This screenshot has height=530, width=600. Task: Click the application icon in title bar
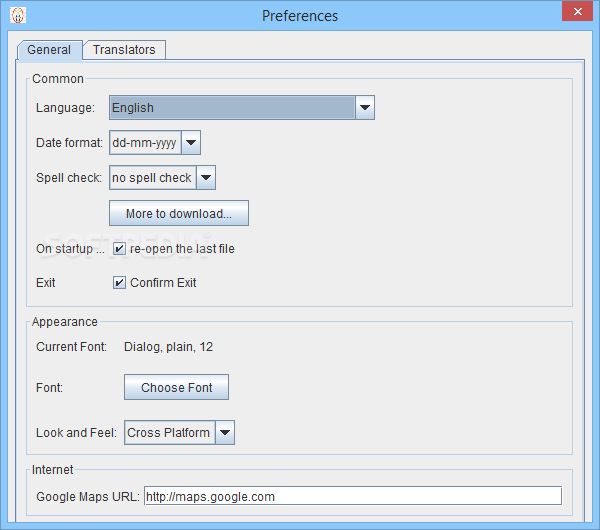18,15
